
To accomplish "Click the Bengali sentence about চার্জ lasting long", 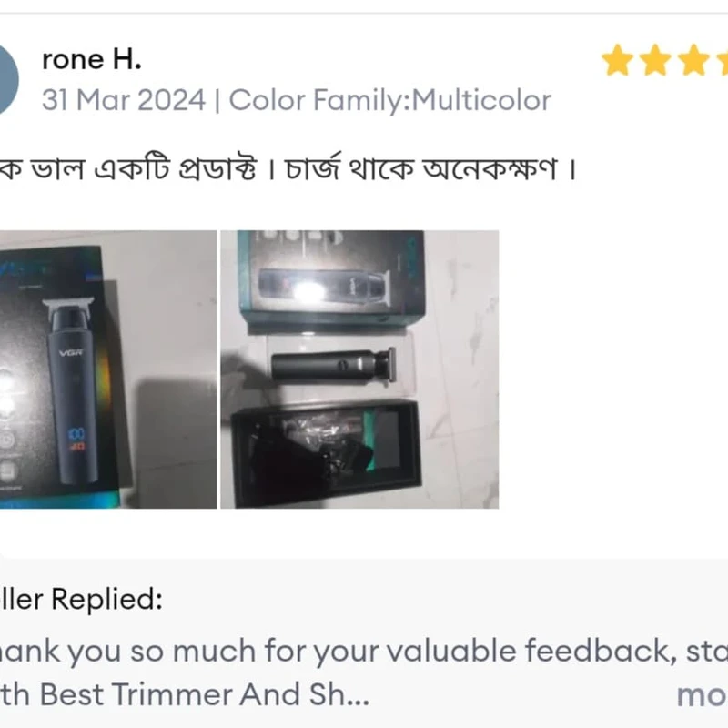I will [420, 169].
